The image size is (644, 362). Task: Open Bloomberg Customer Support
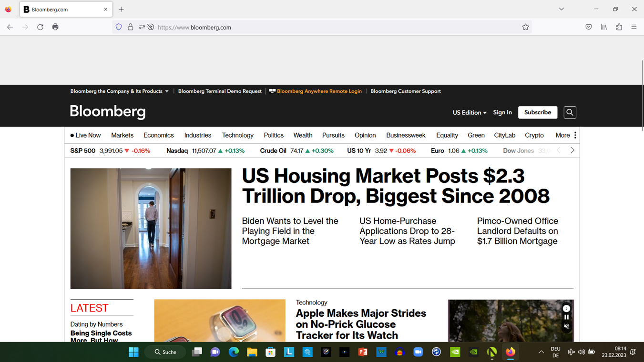click(x=406, y=91)
